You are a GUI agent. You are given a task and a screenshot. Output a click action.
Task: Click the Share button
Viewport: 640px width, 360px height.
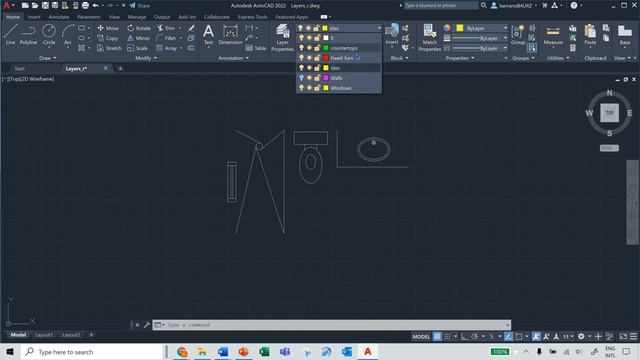click(140, 5)
